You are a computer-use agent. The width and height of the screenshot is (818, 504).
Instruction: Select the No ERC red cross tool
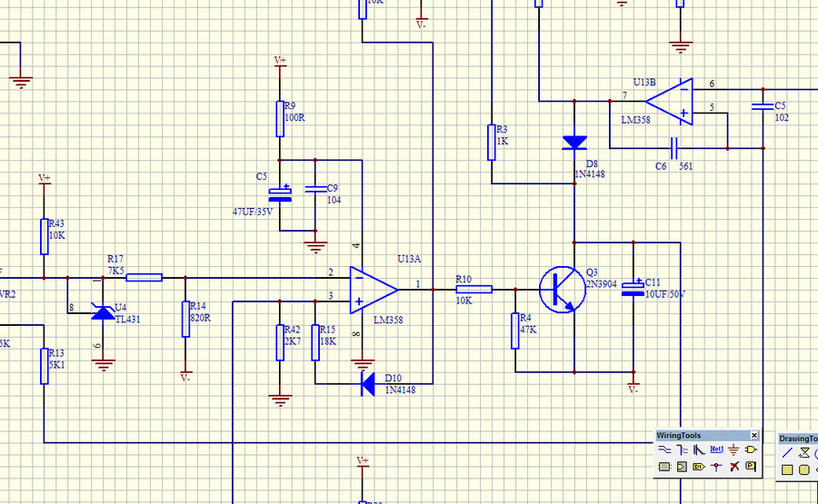[733, 467]
